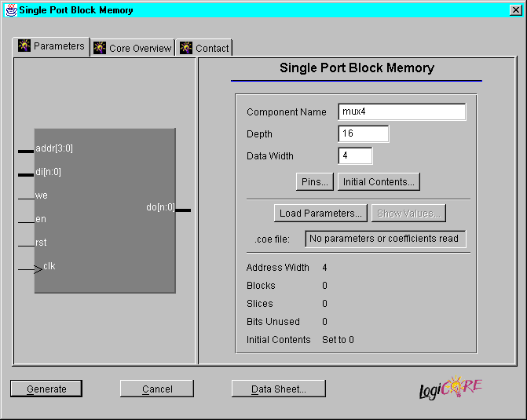Viewport: 527px width, 420px height.
Task: Click the clk clock arrow symbol
Action: [x=31, y=269]
